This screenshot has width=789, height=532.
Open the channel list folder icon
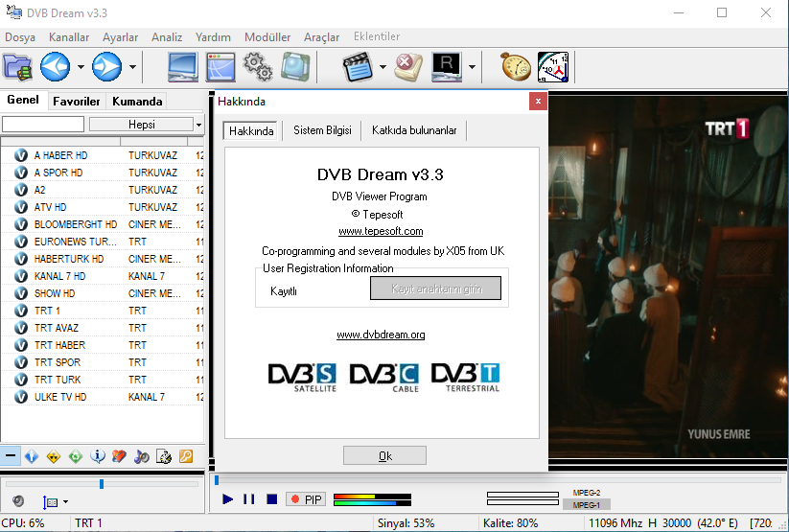coord(17,67)
